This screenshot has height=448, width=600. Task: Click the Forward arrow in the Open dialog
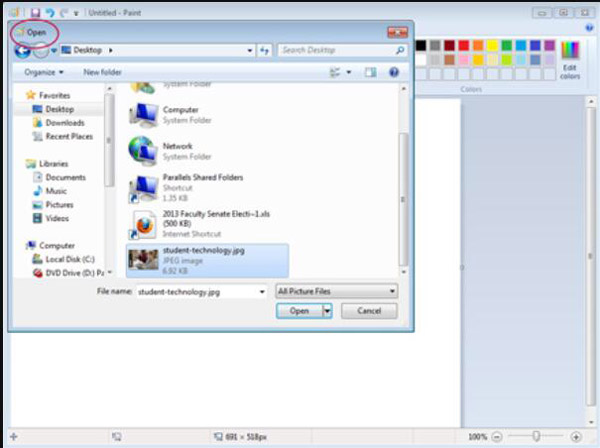pyautogui.click(x=41, y=51)
